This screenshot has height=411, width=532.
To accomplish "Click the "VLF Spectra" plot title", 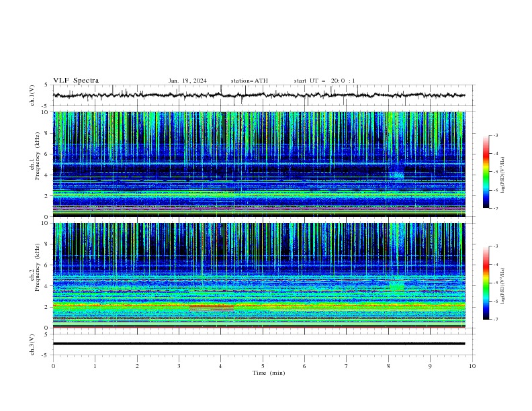I will pos(76,81).
